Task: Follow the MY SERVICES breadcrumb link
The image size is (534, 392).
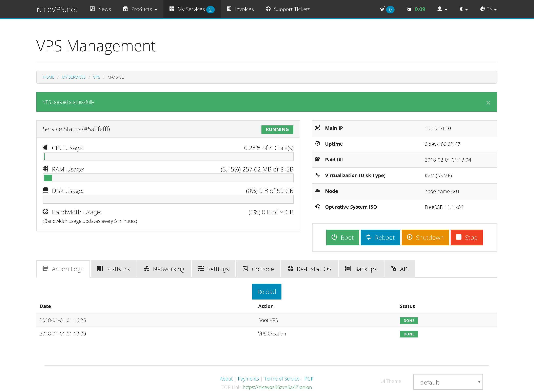Action: pos(74,77)
